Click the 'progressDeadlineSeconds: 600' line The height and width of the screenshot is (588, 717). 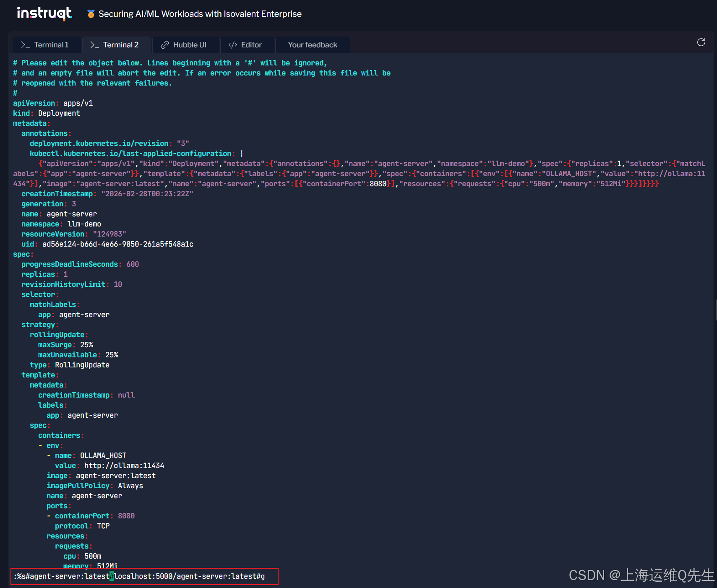[80, 264]
